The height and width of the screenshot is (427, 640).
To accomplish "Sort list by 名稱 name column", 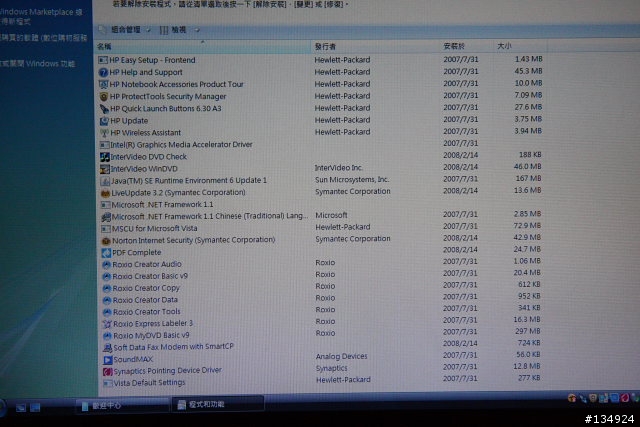I will 203,47.
